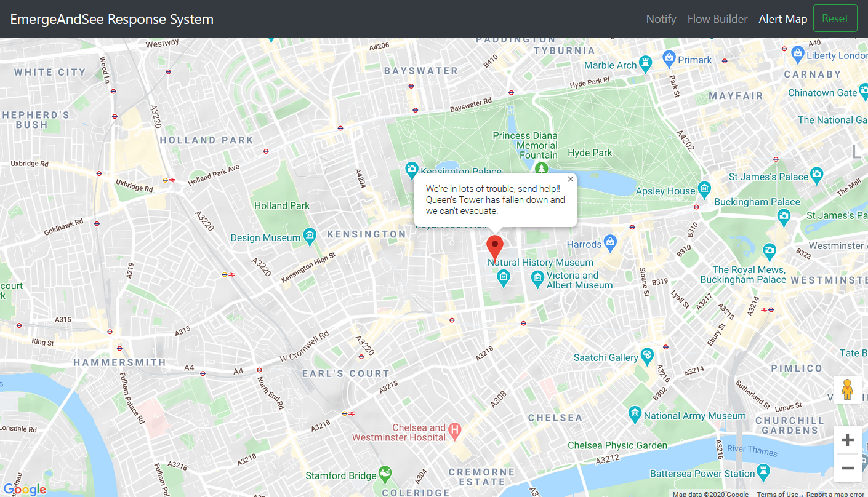Select the Princess Diana Memorial Fountain icon
868x497 pixels.
(x=541, y=167)
